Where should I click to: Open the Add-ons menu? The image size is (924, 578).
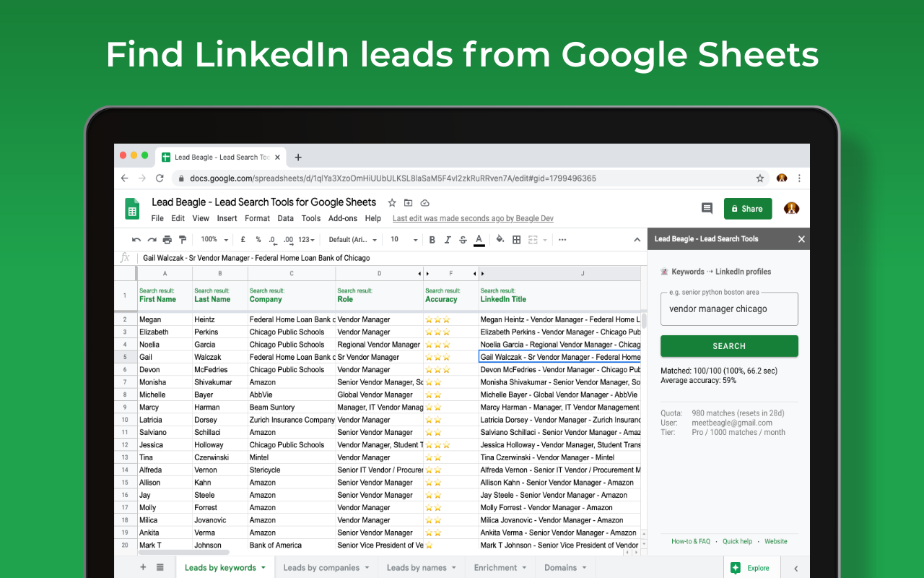pos(342,218)
